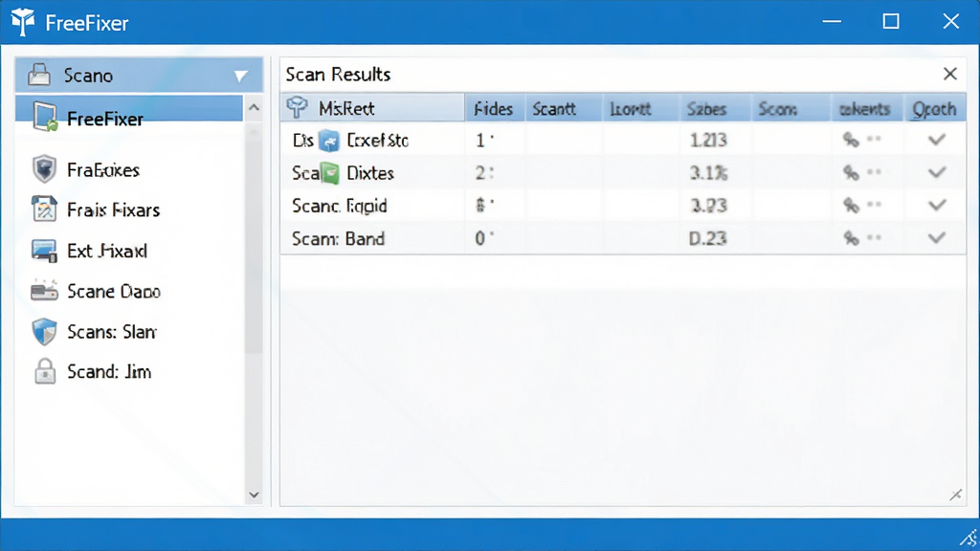Click the sidebar scrollbar thumb
This screenshot has width=980, height=551.
pyautogui.click(x=254, y=237)
